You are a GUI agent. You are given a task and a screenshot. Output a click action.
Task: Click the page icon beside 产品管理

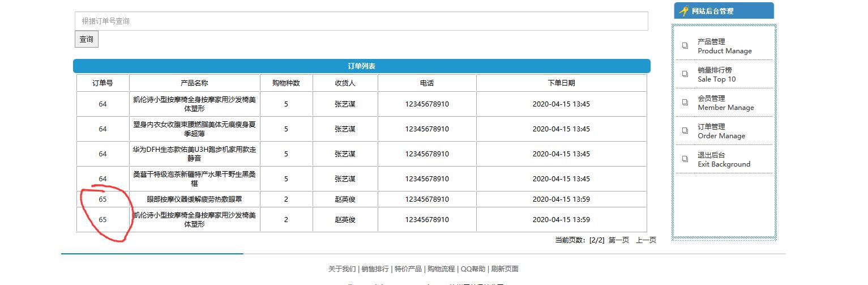point(685,46)
